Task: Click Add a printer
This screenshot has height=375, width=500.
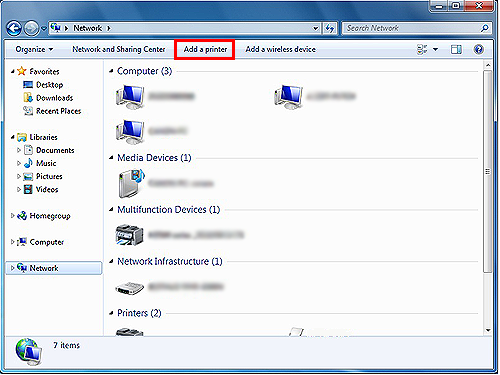Action: coord(205,49)
